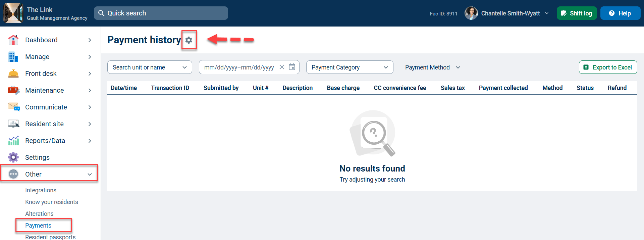Click the Resident site monitor icon

[13, 124]
